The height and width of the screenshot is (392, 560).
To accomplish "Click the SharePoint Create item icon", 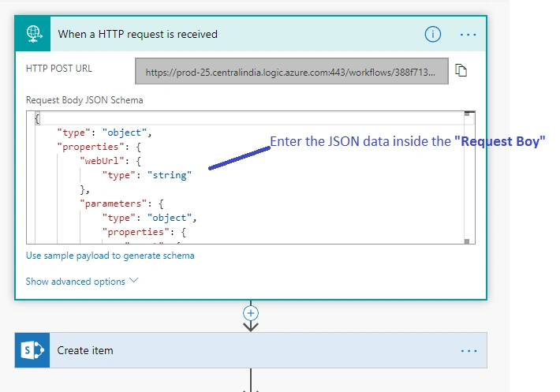I will [32, 350].
